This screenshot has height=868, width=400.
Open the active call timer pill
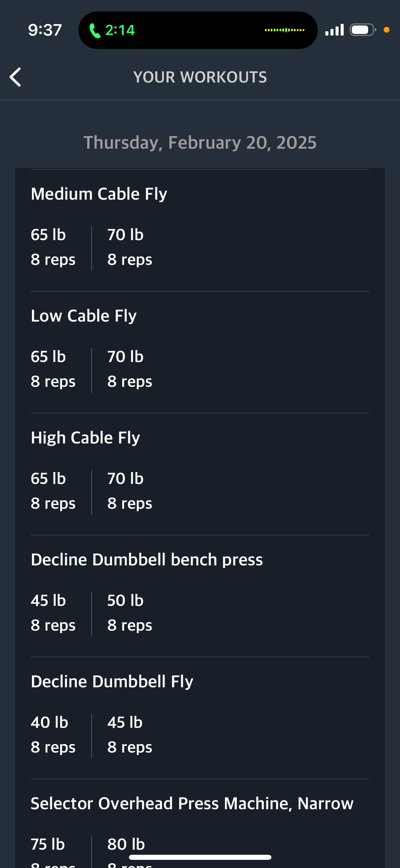point(198,30)
